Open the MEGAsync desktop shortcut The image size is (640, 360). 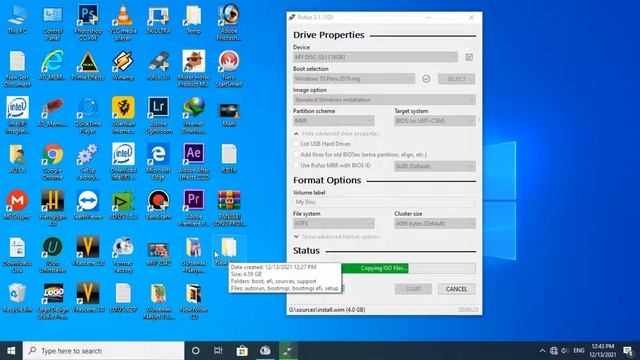coord(18,205)
